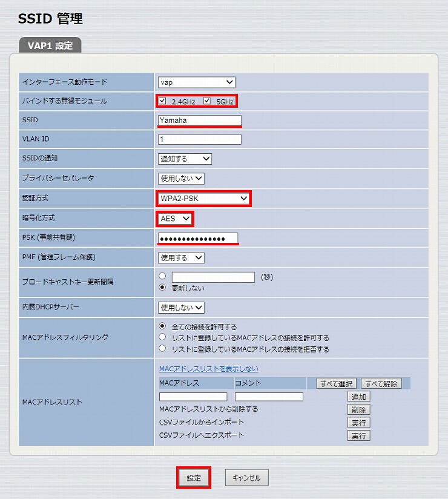Screen dimensions: 448x499
Task: Click the MACアドレスフィルタリング row label
Action: (x=65, y=337)
